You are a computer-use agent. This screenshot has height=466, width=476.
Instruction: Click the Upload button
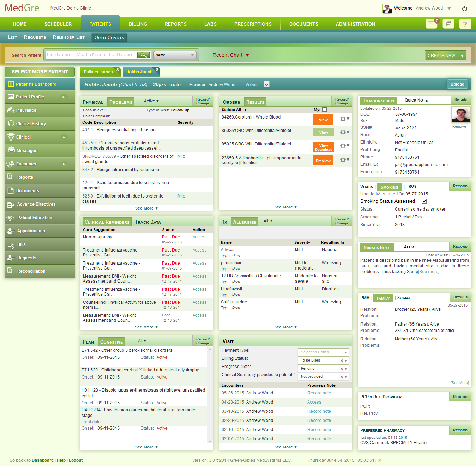coord(457,84)
